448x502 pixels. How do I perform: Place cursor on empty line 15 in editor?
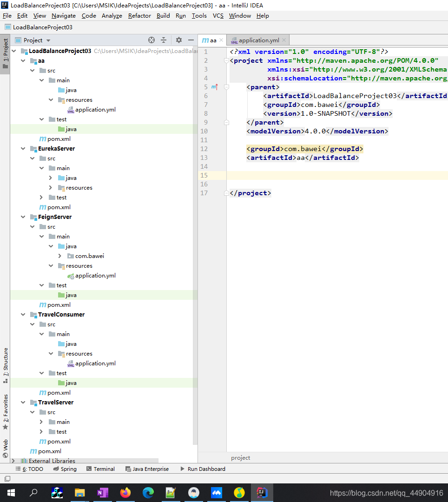point(337,175)
